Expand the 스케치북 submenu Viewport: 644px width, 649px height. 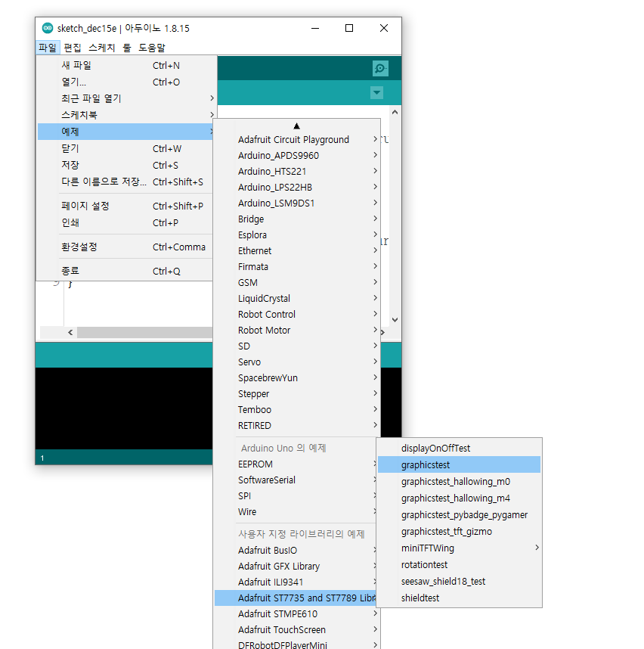coord(126,115)
